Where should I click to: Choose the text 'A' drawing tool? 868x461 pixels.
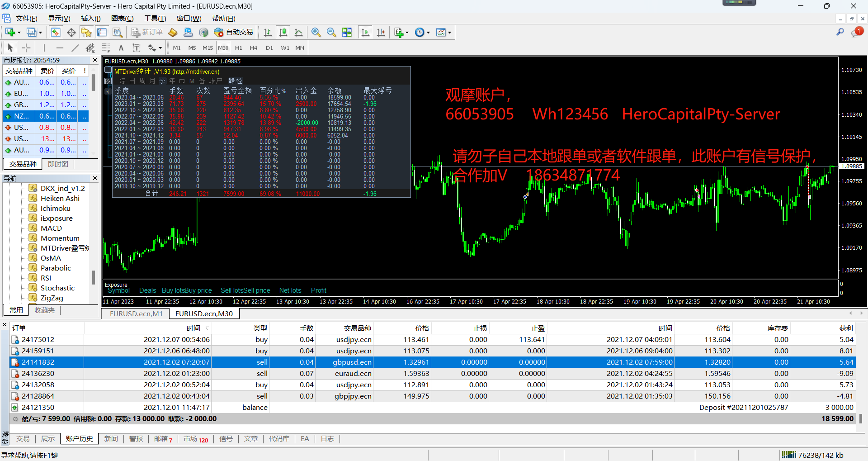click(121, 48)
